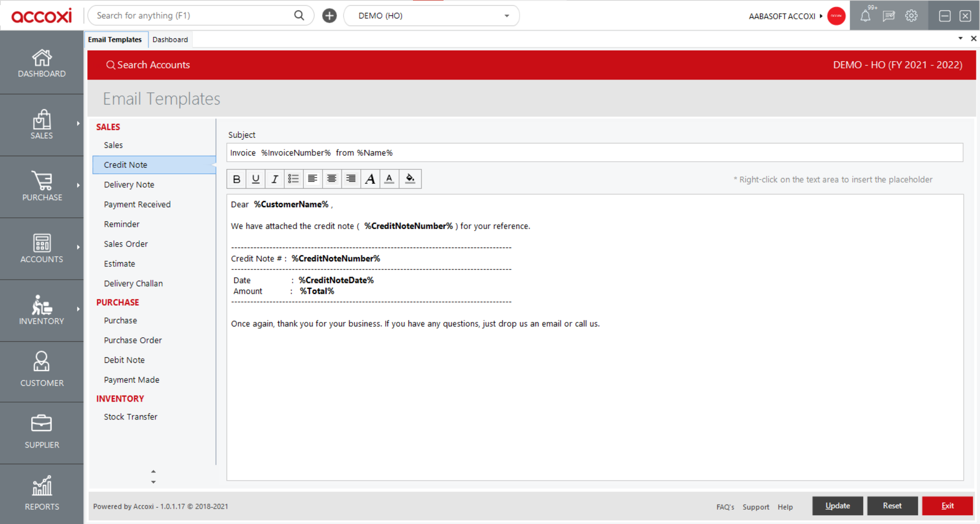
Task: Align text to the right
Action: point(351,179)
